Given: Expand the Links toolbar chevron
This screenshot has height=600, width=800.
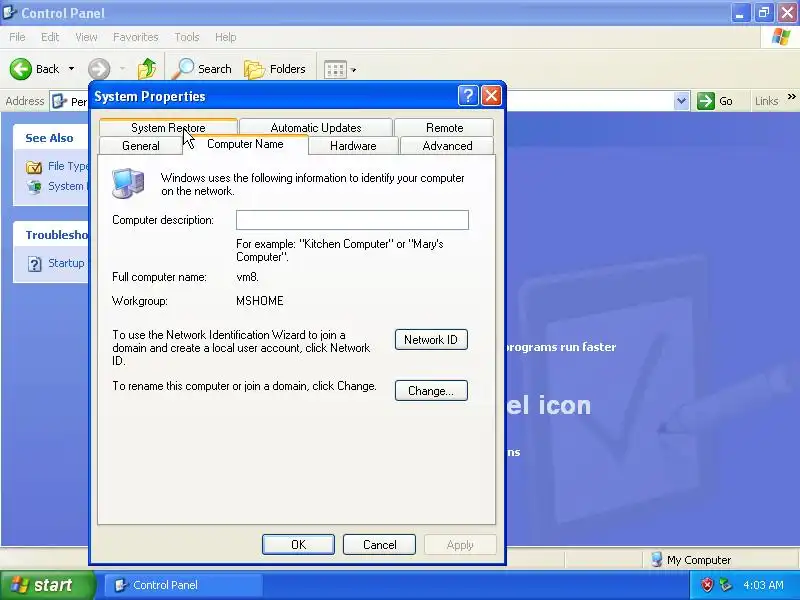Looking at the screenshot, I should (x=791, y=96).
